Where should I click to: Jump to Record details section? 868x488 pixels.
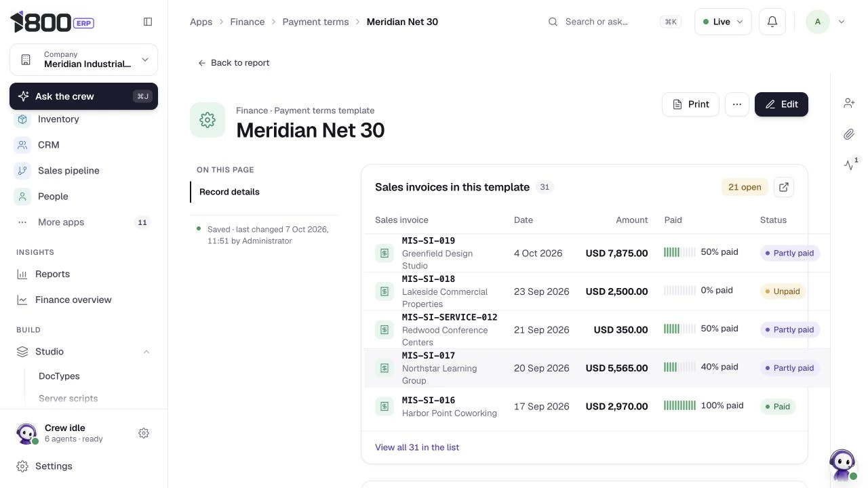tap(229, 192)
